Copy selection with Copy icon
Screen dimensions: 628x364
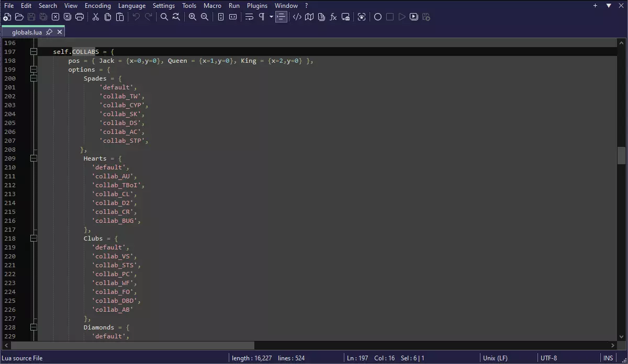tap(108, 17)
